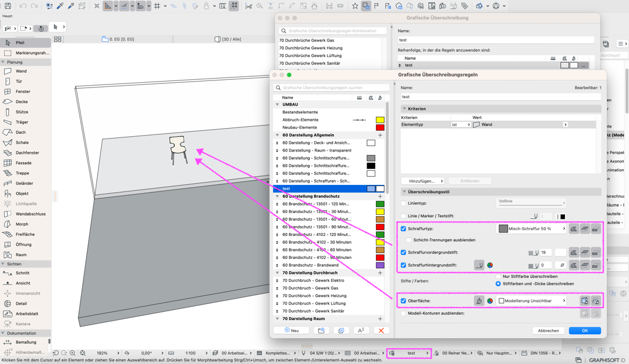Click the delete rule red X icon
Screen dimensions: 629x364
381,331
